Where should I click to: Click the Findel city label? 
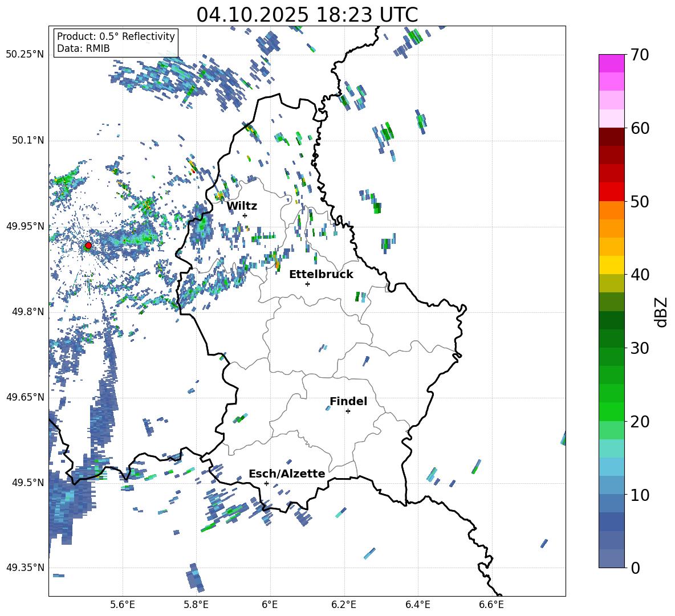pyautogui.click(x=348, y=401)
